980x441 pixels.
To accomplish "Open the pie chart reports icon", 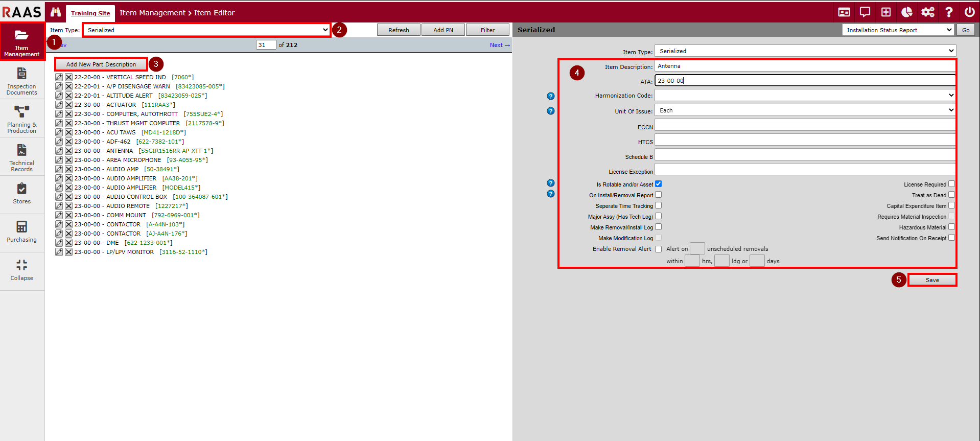I will point(907,12).
